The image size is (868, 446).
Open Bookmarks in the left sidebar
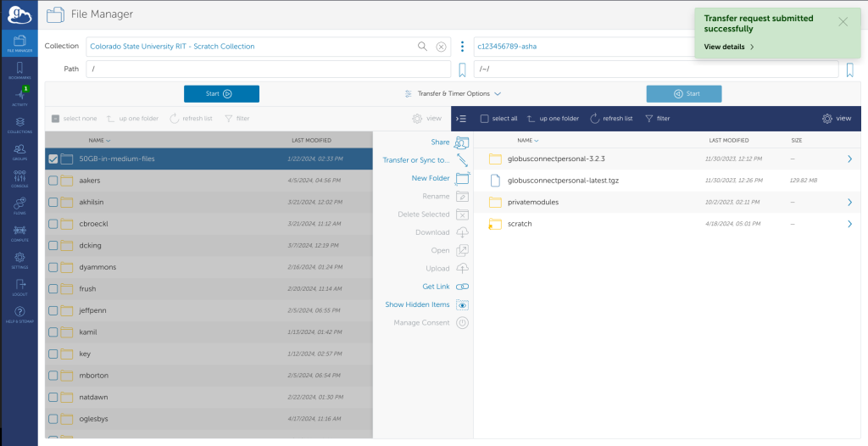tap(19, 70)
